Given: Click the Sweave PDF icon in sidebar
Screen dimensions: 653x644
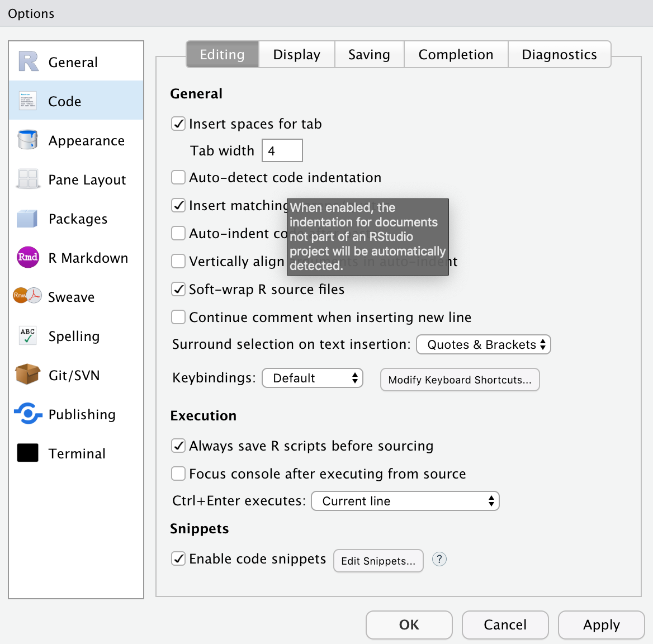Looking at the screenshot, I should pos(27,297).
